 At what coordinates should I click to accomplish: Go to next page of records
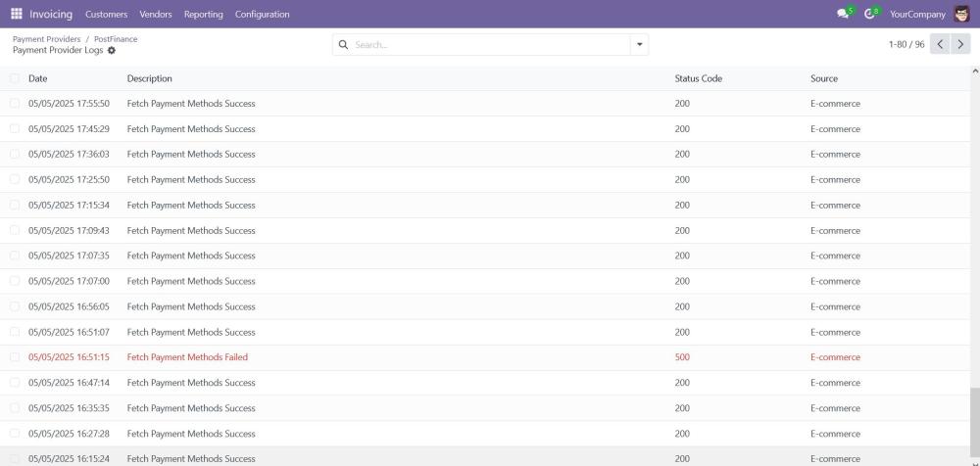(960, 44)
